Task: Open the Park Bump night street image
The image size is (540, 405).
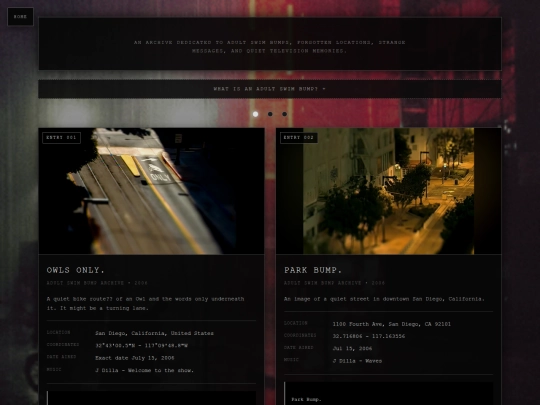Action: pyautogui.click(x=388, y=191)
